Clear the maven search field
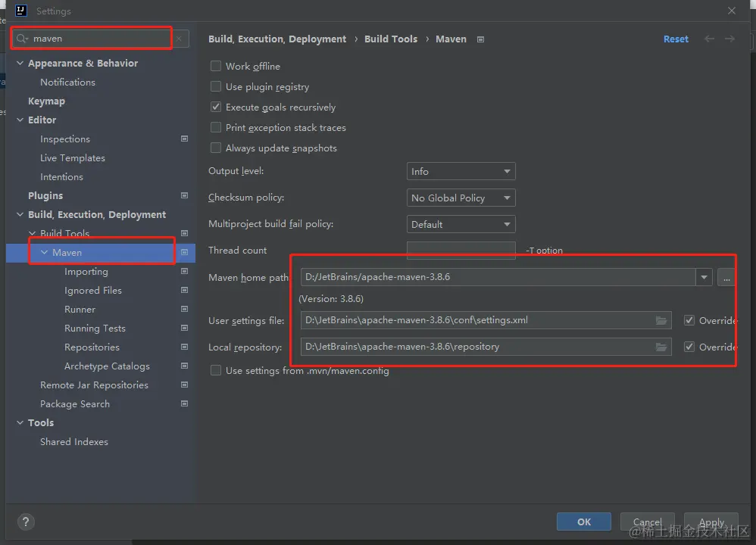756x545 pixels. click(x=179, y=39)
